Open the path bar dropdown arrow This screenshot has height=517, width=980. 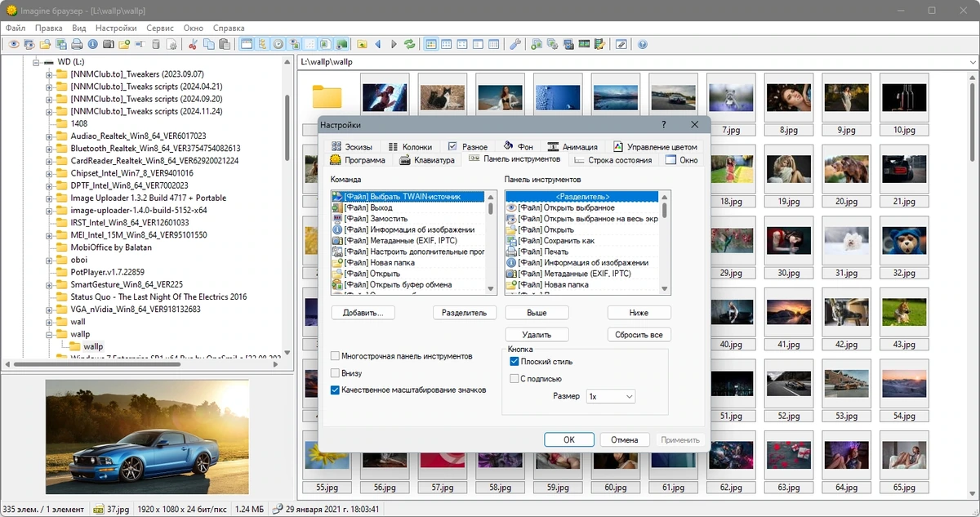(x=971, y=62)
